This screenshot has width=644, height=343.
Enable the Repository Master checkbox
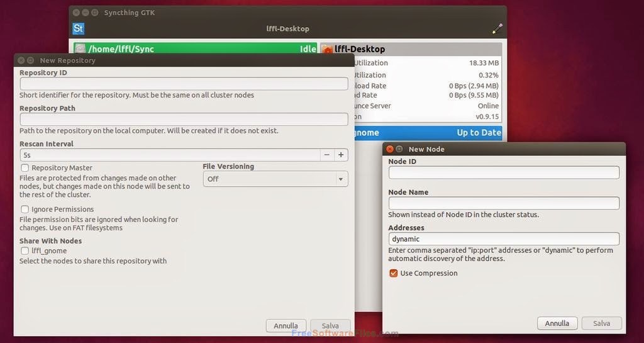(25, 167)
